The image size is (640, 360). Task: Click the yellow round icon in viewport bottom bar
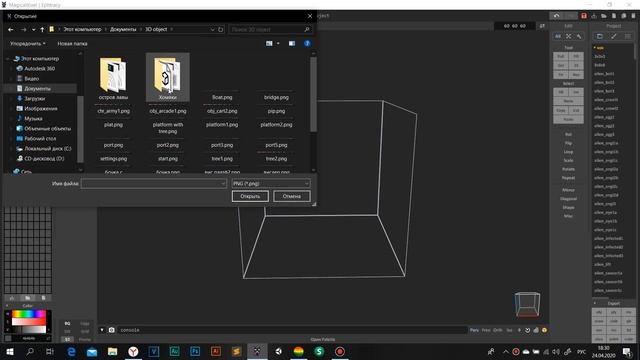pos(544,330)
